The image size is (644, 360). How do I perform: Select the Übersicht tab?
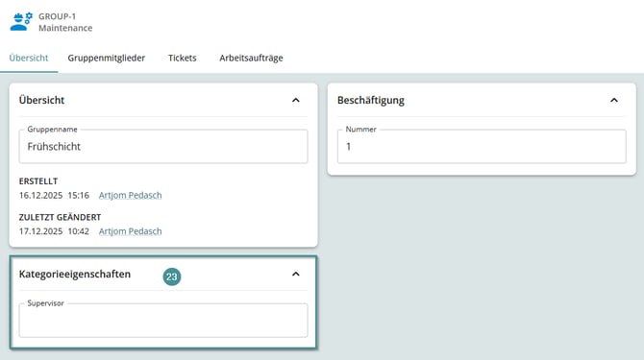(29, 58)
